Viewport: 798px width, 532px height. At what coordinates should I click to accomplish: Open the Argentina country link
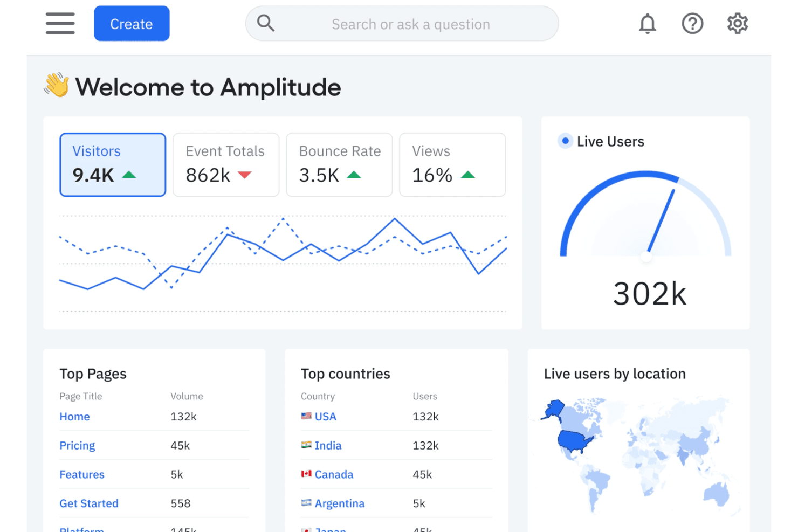340,503
